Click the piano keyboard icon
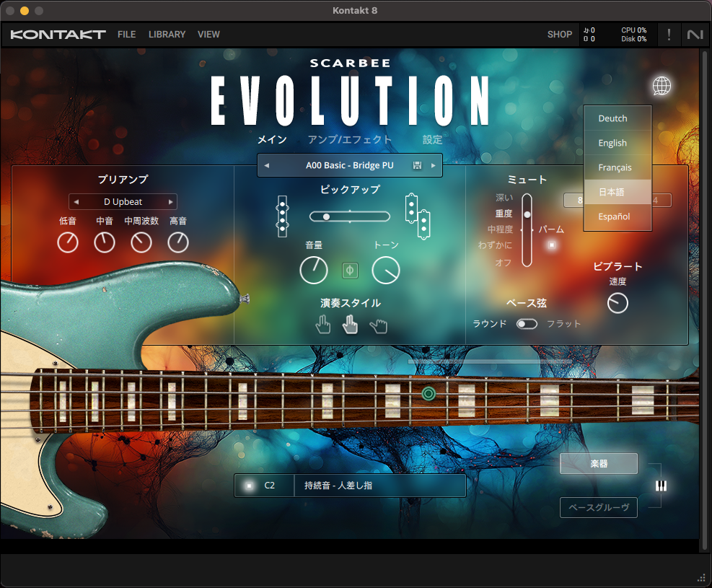Screen dimensions: 712x588 (x=661, y=486)
